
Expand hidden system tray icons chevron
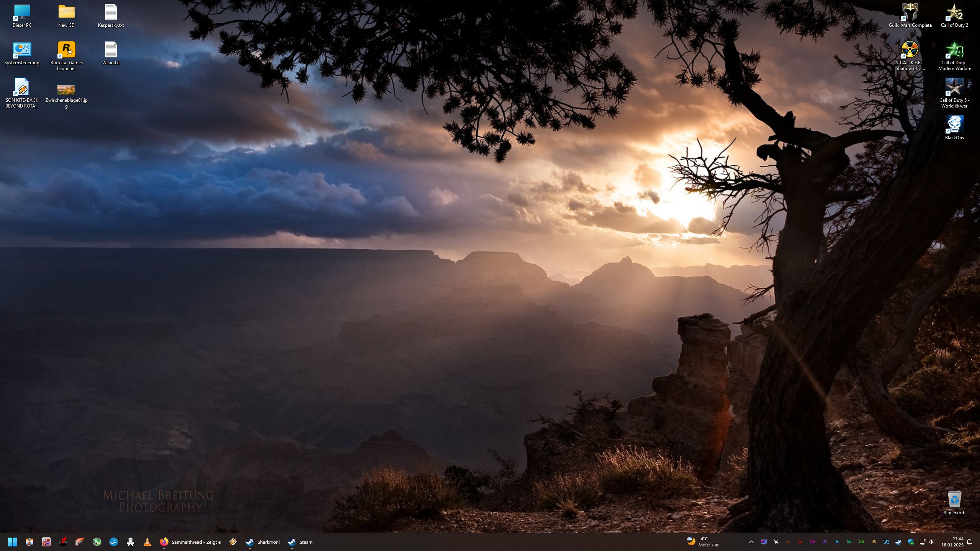pos(751,542)
